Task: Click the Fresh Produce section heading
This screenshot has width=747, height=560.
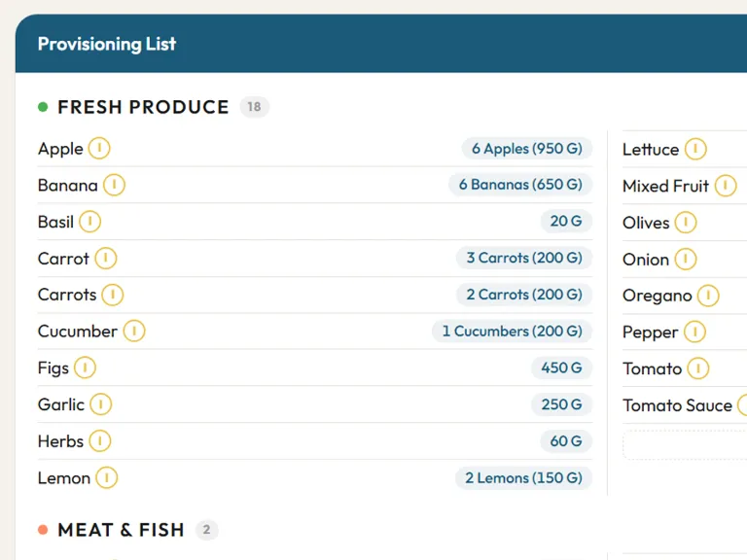Action: click(x=143, y=107)
